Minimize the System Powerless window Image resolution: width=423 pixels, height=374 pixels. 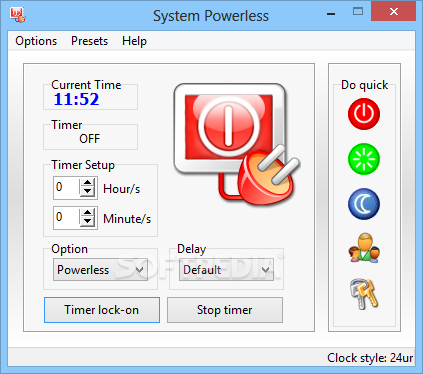coord(331,13)
